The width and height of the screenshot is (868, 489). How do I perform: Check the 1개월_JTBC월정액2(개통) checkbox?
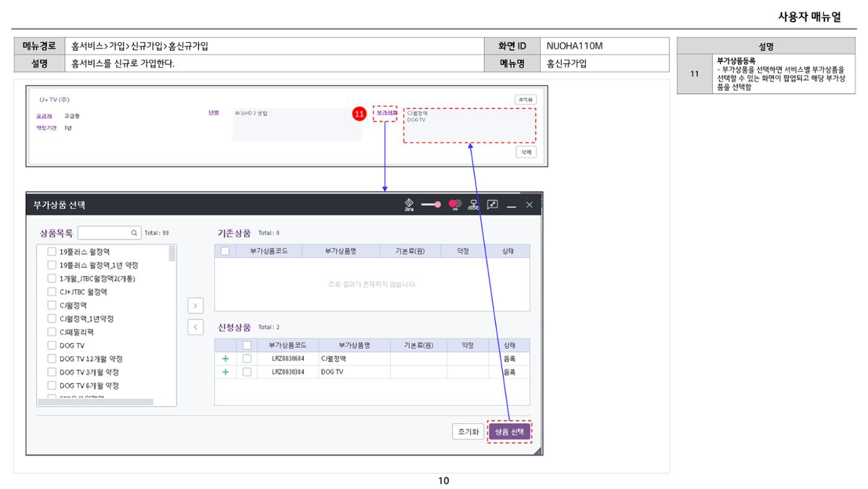52,279
